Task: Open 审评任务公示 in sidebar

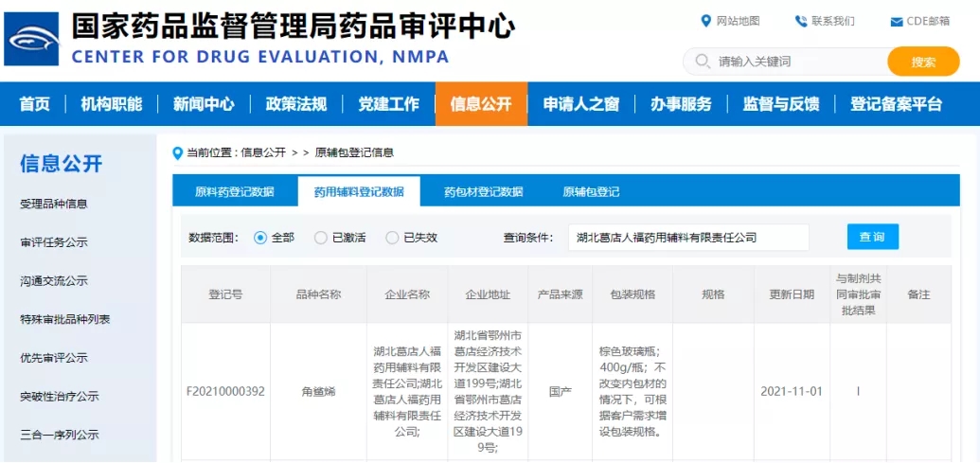Action: point(54,242)
